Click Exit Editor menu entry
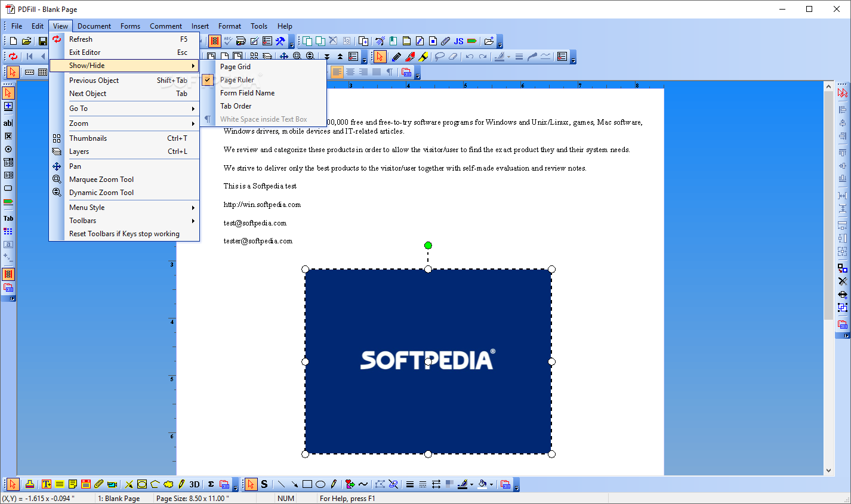Image resolution: width=851 pixels, height=504 pixels. (124, 52)
